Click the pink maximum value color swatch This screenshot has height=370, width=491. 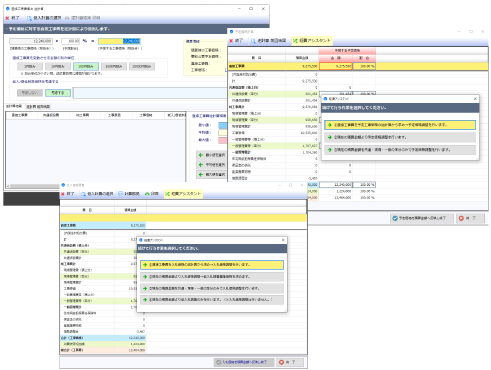coord(222,140)
